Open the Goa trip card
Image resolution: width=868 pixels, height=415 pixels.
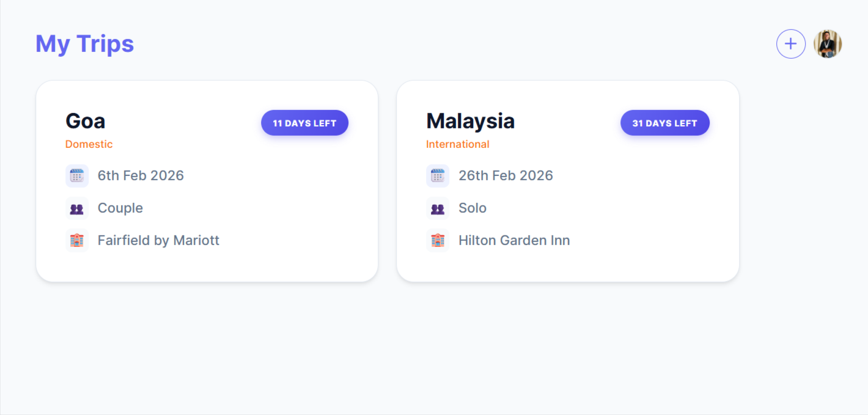click(207, 180)
